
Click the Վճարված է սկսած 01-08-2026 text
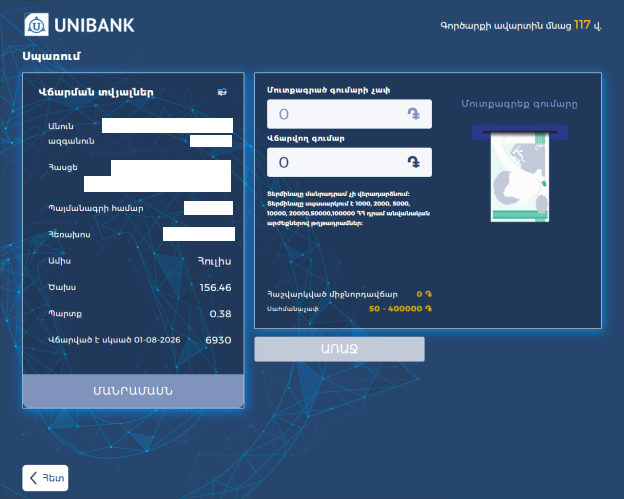click(x=114, y=340)
